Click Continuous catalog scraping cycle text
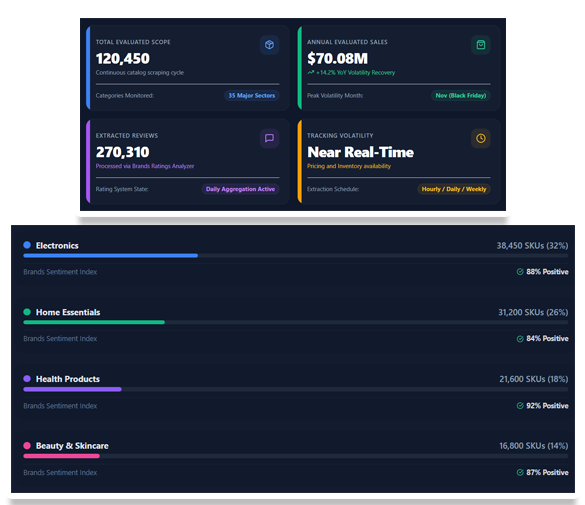 coord(140,72)
